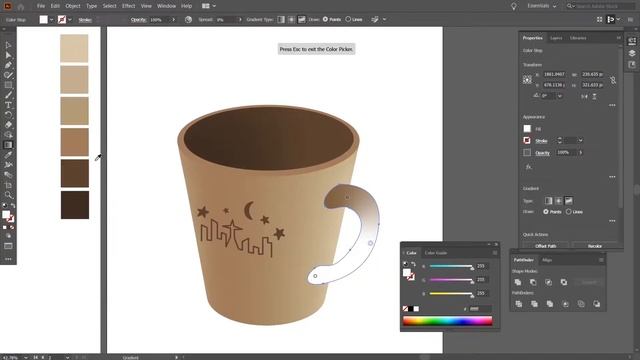Flip horizontally icon in Transform section
This screenshot has height=360, width=640.
(x=584, y=96)
